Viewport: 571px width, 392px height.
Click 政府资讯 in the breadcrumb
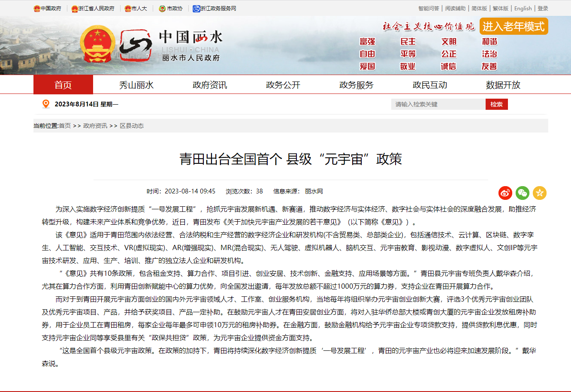pyautogui.click(x=95, y=126)
